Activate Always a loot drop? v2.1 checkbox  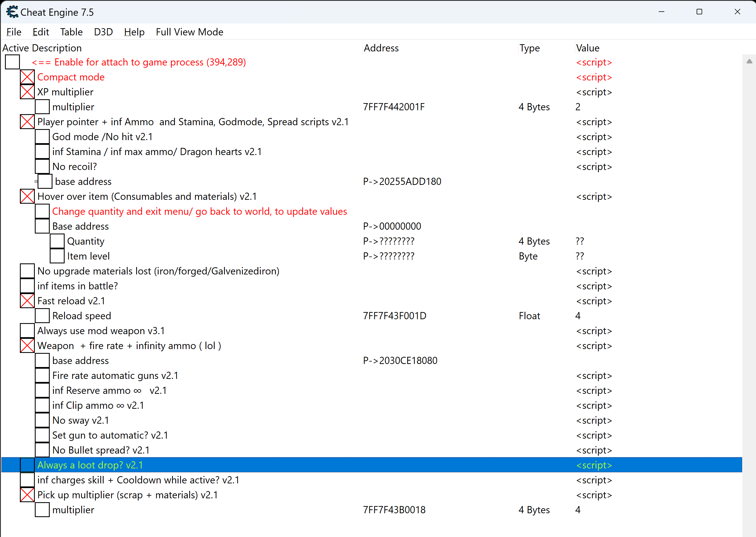27,465
